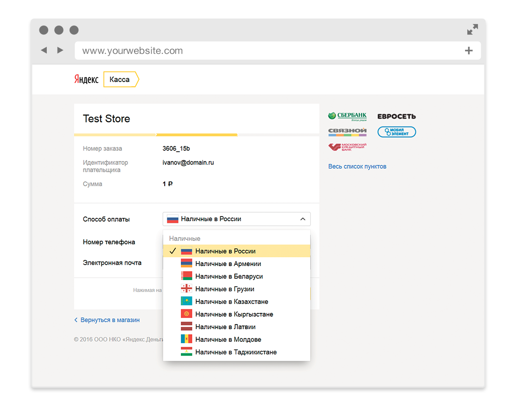The width and height of the screenshot is (510, 420).
Task: Select Наличные в Грузии option
Action: 236,289
